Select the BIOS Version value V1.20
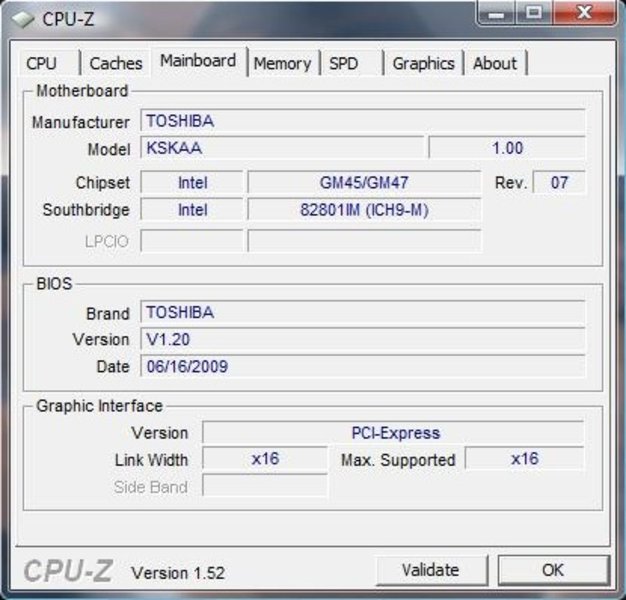The height and width of the screenshot is (600, 626). click(x=363, y=339)
